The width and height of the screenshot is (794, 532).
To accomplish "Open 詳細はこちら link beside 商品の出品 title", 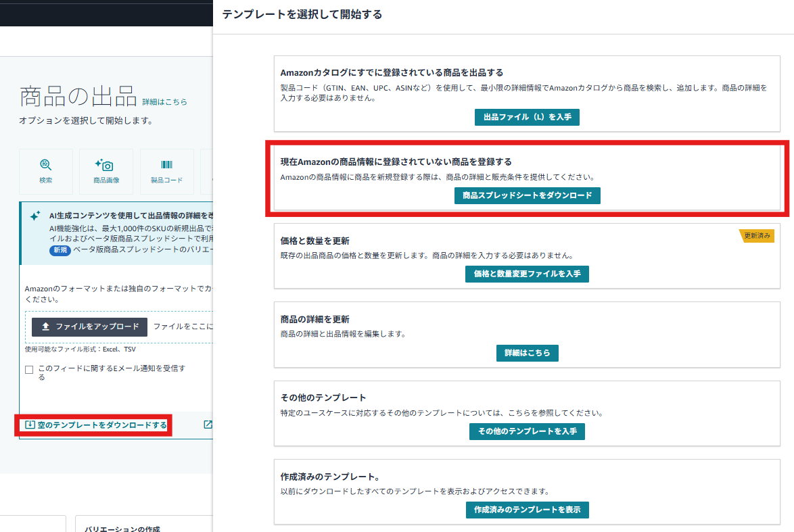I will [164, 102].
